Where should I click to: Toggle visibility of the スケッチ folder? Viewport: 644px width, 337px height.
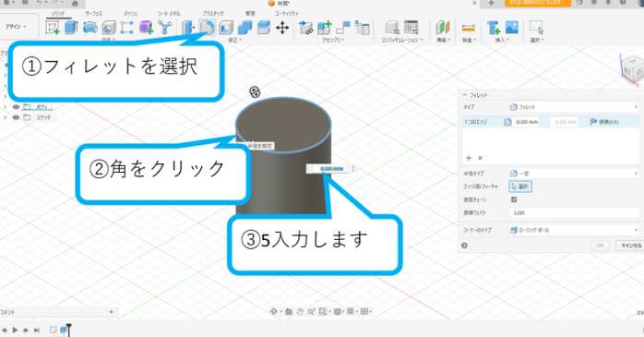pyautogui.click(x=16, y=117)
